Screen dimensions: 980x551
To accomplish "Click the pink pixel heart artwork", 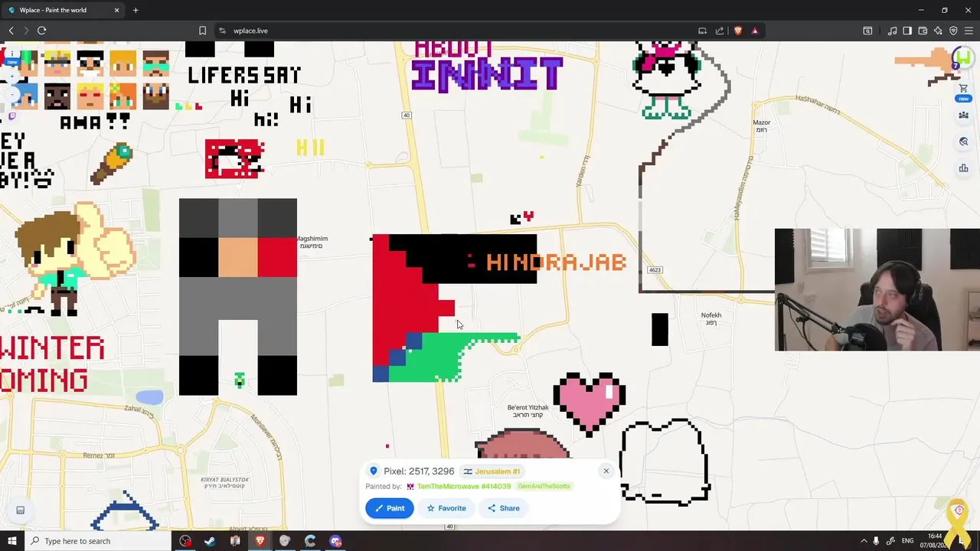I will click(589, 403).
